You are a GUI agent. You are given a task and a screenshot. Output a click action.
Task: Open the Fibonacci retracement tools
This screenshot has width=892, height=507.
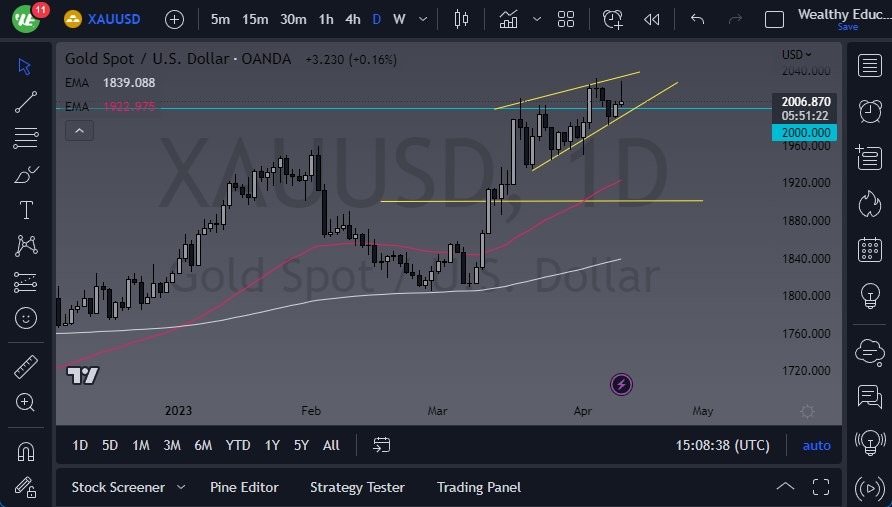[x=26, y=138]
